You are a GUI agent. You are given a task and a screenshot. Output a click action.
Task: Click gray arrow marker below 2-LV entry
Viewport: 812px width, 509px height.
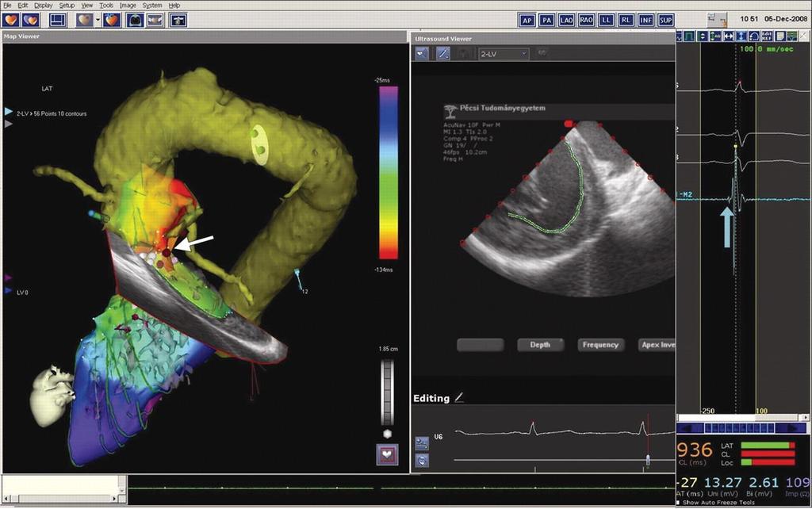click(8, 124)
